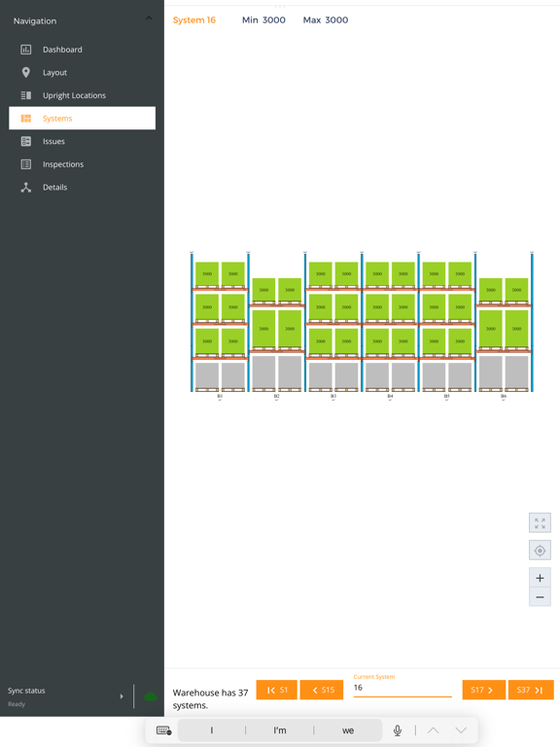Jump to first system S1

coord(277,690)
